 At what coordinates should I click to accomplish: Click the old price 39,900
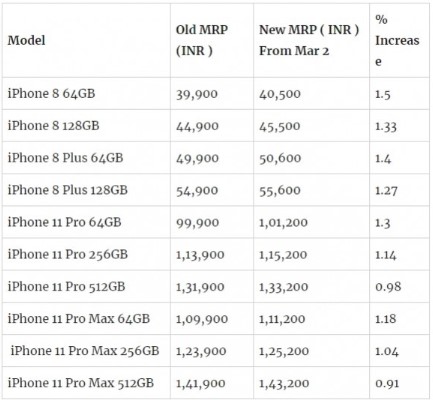[x=197, y=94]
